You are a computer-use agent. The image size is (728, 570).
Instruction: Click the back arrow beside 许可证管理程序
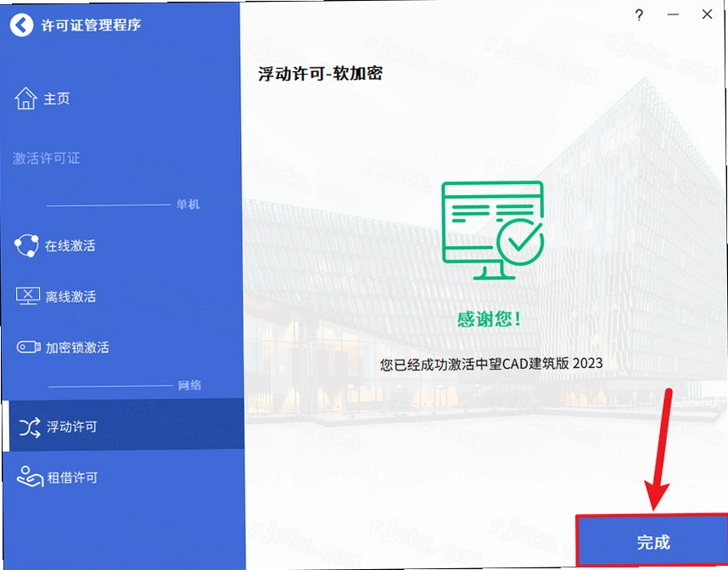pos(21,25)
